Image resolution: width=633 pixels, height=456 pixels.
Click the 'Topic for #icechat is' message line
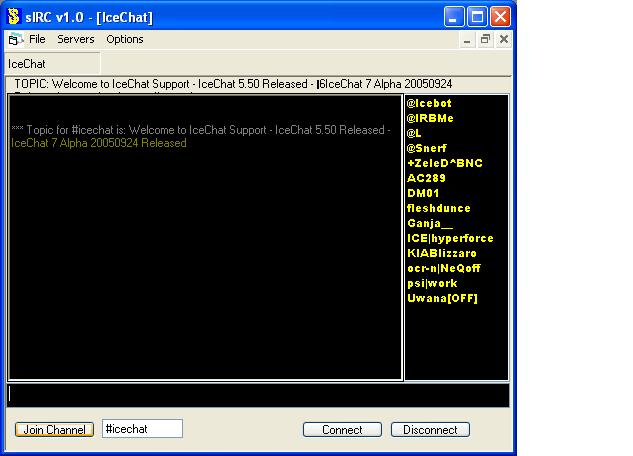pyautogui.click(x=201, y=130)
